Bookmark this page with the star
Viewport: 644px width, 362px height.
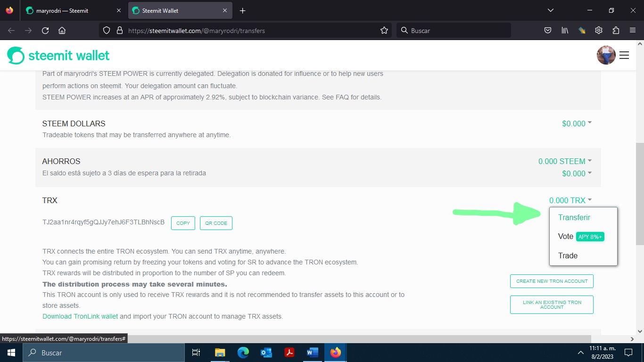pos(384,31)
